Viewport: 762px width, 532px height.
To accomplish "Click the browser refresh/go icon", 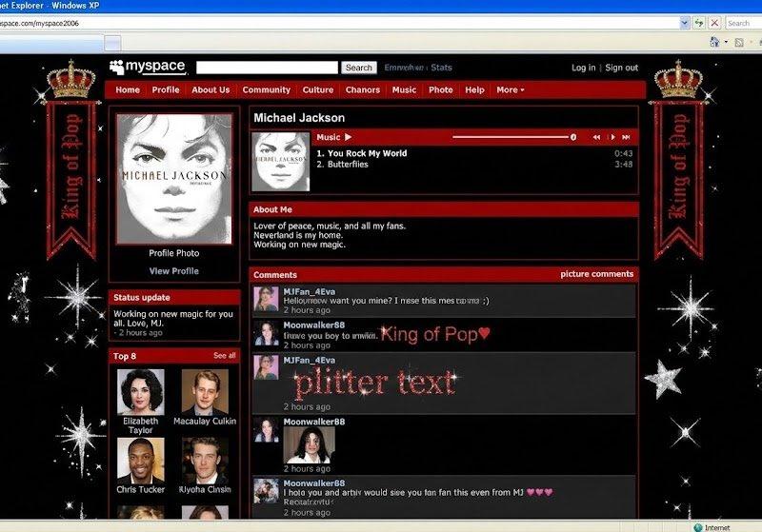I will tap(699, 23).
